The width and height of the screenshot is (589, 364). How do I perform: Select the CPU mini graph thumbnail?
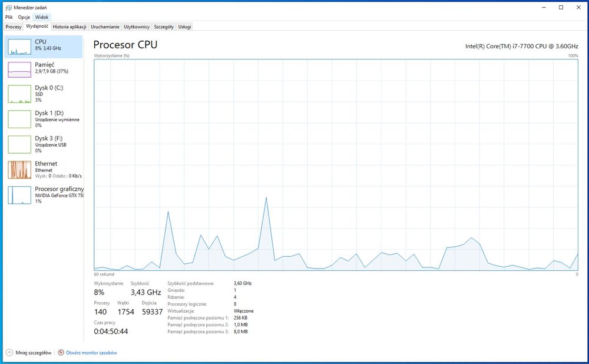tap(19, 47)
